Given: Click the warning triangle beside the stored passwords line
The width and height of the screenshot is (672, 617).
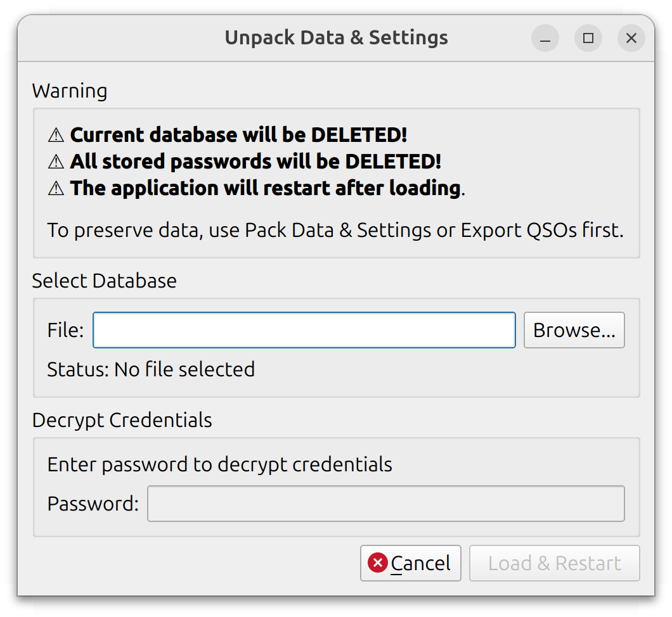Looking at the screenshot, I should tap(56, 162).
